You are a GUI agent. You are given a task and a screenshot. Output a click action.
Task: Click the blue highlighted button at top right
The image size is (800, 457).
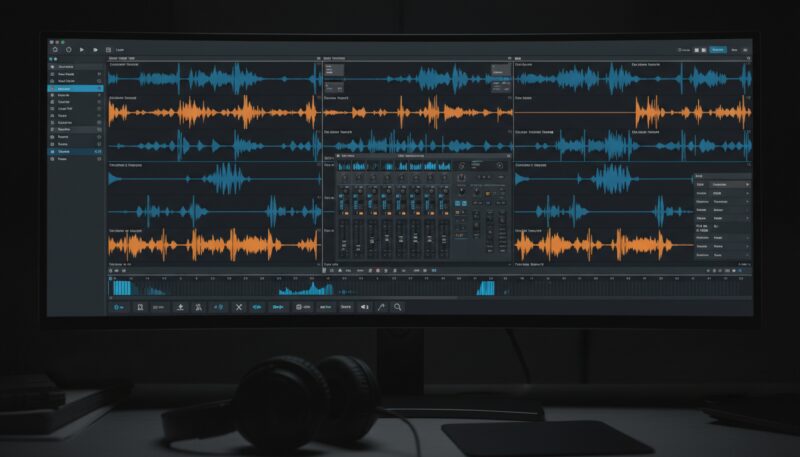click(718, 49)
